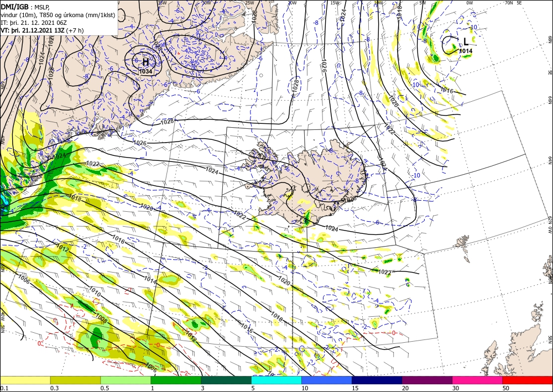Pick the dark green 3–5 legend swatch
Viewport: 553px width, 392px height.
pyautogui.click(x=226, y=380)
